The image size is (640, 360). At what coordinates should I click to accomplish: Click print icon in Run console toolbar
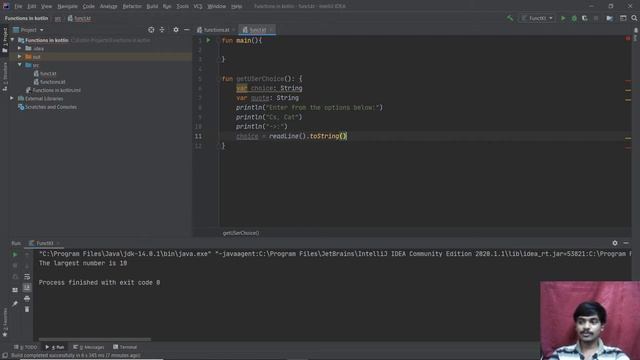(x=27, y=298)
